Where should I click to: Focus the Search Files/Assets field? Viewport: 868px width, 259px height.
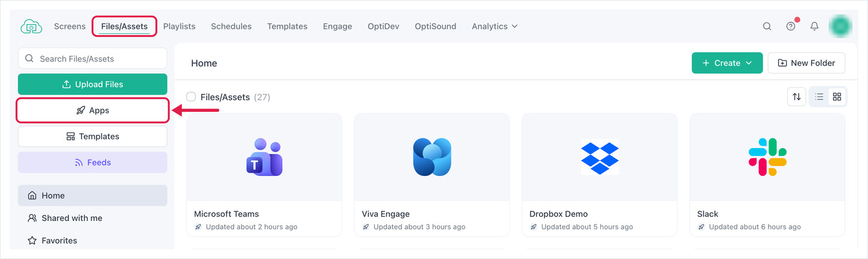tap(92, 58)
